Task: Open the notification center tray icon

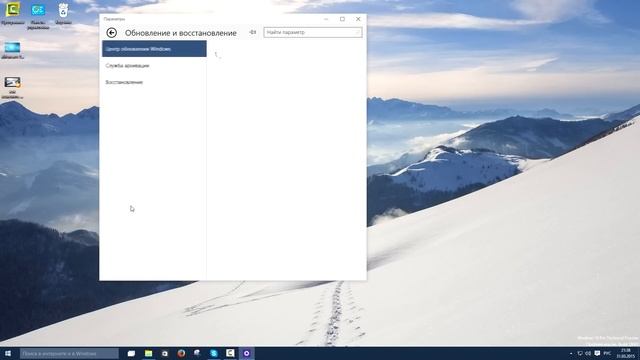Action: 597,353
